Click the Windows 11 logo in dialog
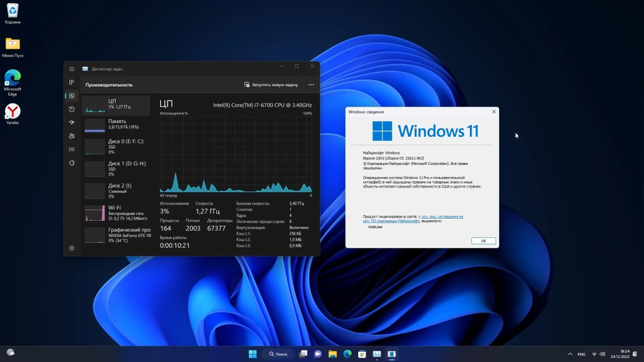 pos(425,131)
